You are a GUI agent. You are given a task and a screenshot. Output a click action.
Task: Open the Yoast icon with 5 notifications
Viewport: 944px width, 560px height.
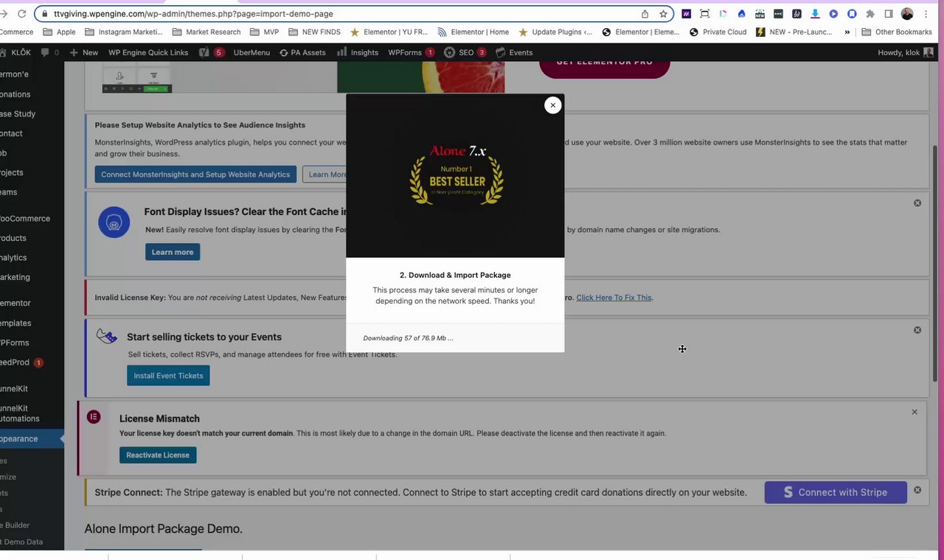pos(212,52)
